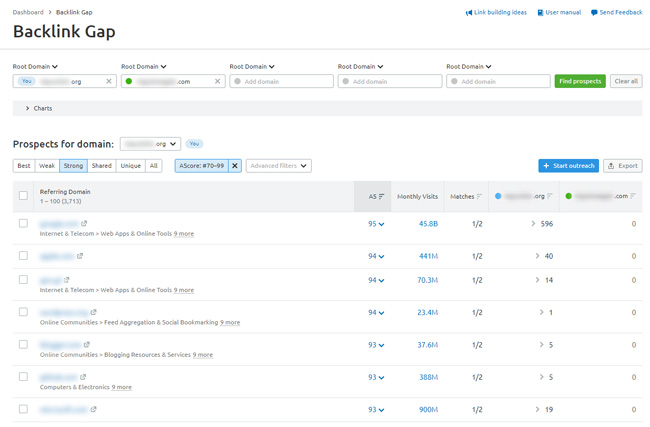Click the Link building ideas megaphone icon

pyautogui.click(x=469, y=13)
